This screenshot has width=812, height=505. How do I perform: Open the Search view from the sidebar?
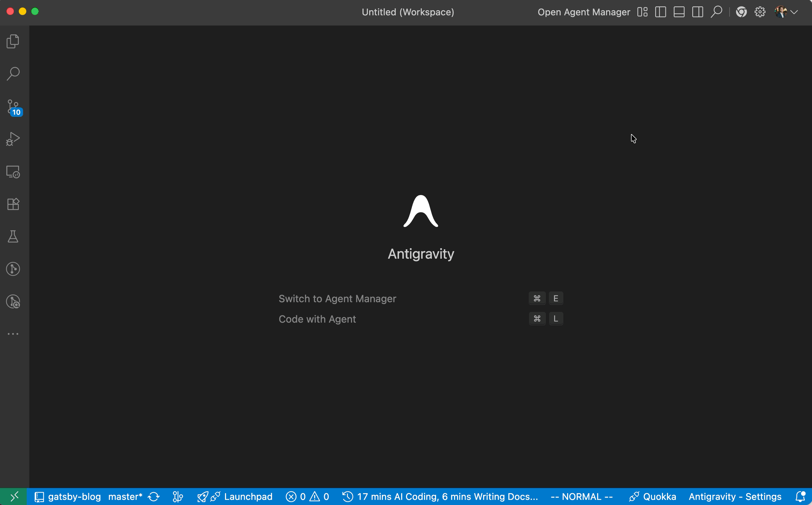pyautogui.click(x=13, y=73)
